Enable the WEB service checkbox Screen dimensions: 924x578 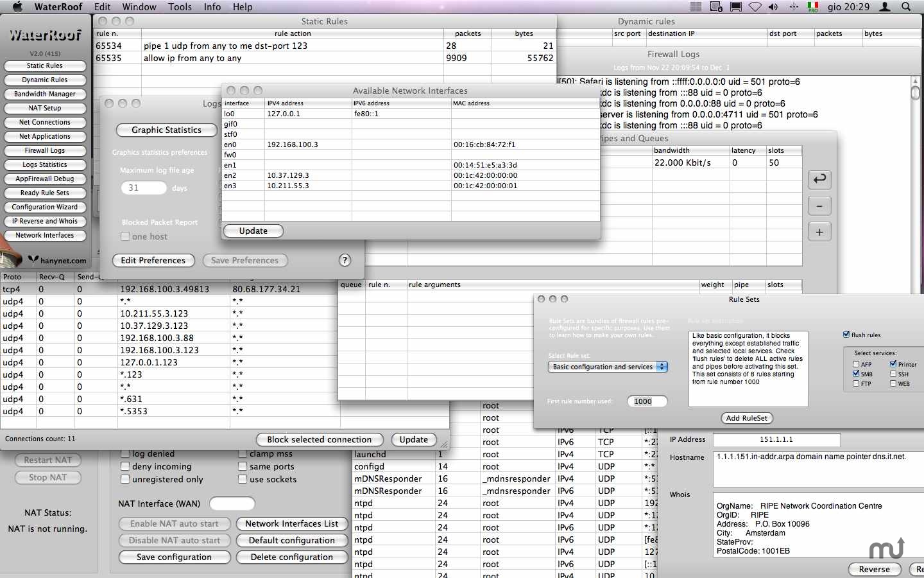tap(893, 383)
